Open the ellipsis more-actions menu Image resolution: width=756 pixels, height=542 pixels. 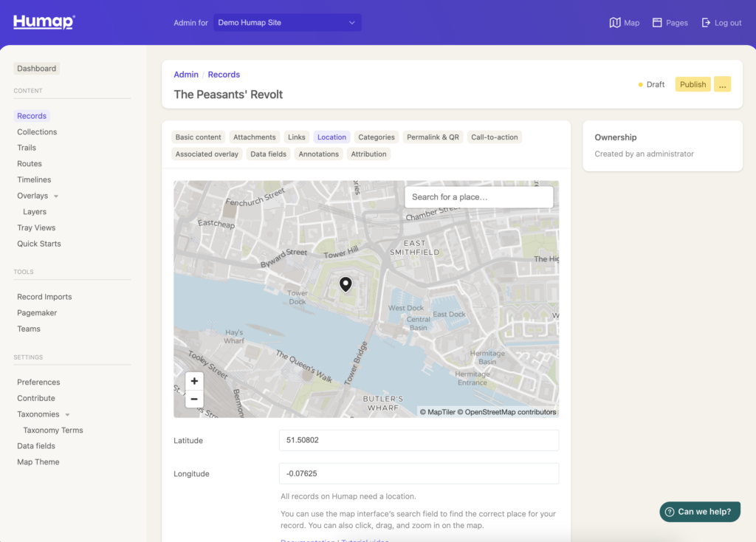pyautogui.click(x=722, y=84)
